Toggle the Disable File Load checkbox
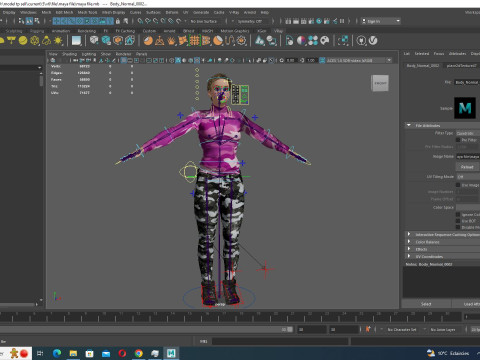 click(x=458, y=227)
